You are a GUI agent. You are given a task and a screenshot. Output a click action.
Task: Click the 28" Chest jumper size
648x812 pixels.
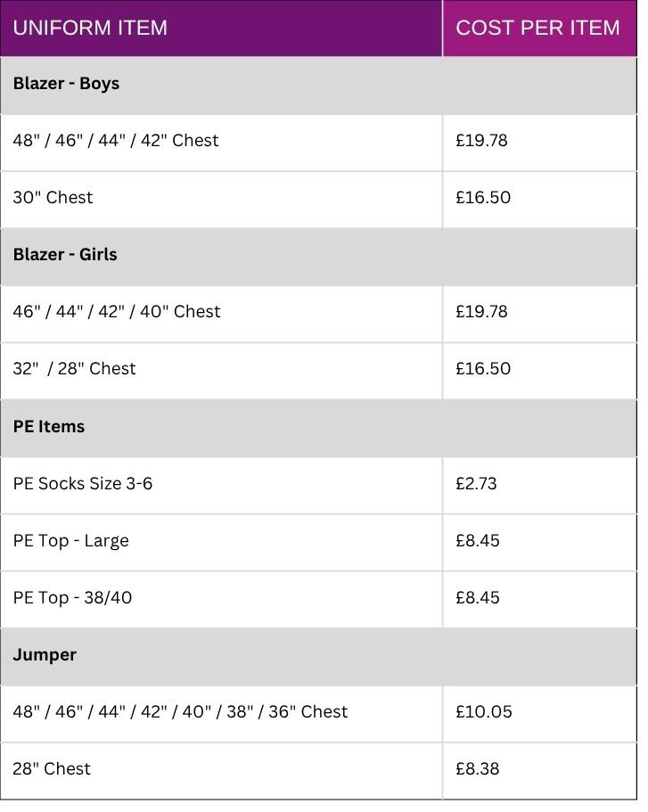52,769
